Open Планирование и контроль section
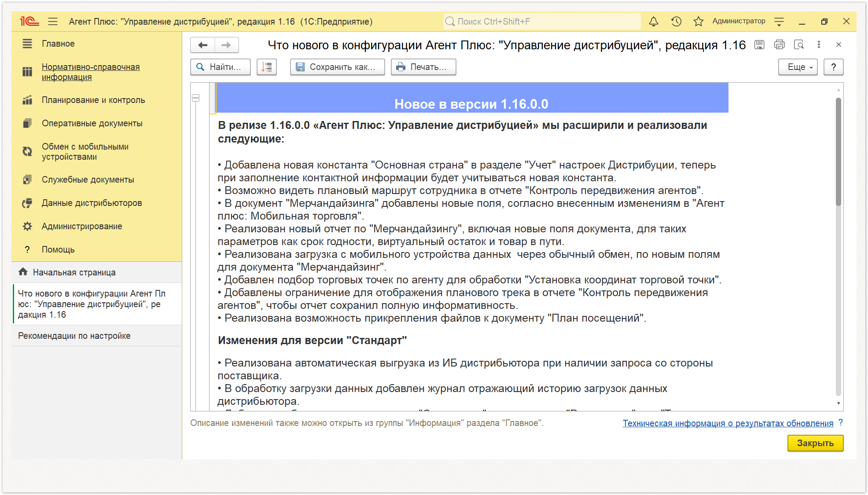The image size is (868, 495). click(93, 100)
